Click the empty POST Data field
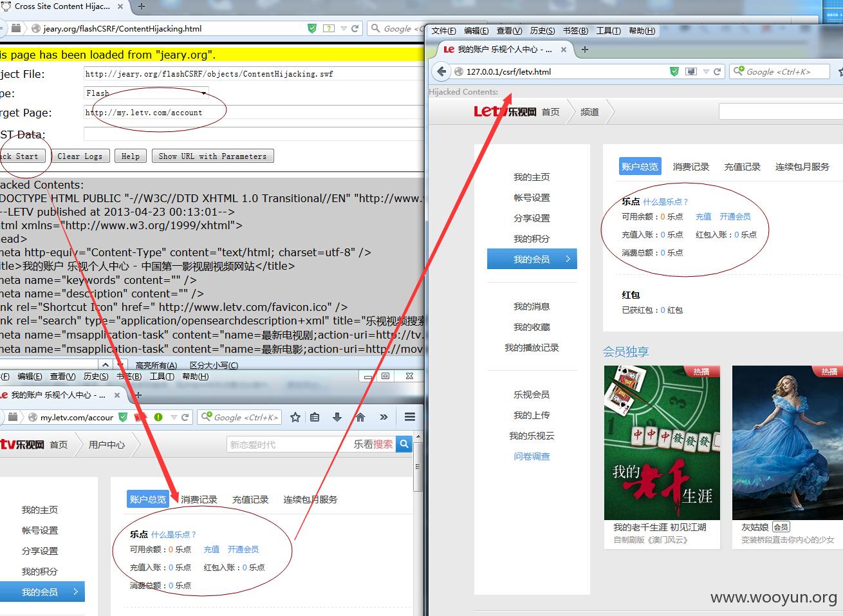This screenshot has width=843, height=616. coord(253,134)
